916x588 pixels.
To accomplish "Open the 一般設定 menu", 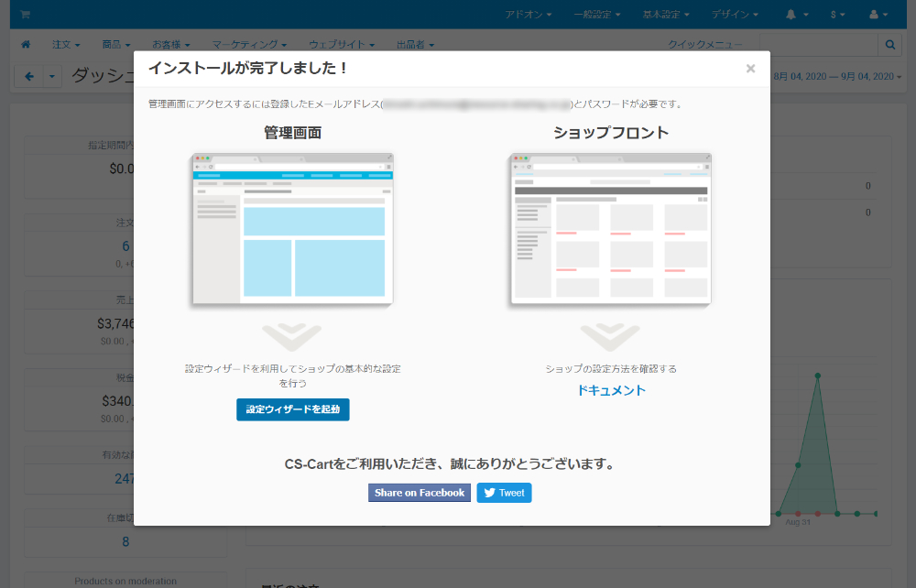I will (596, 15).
